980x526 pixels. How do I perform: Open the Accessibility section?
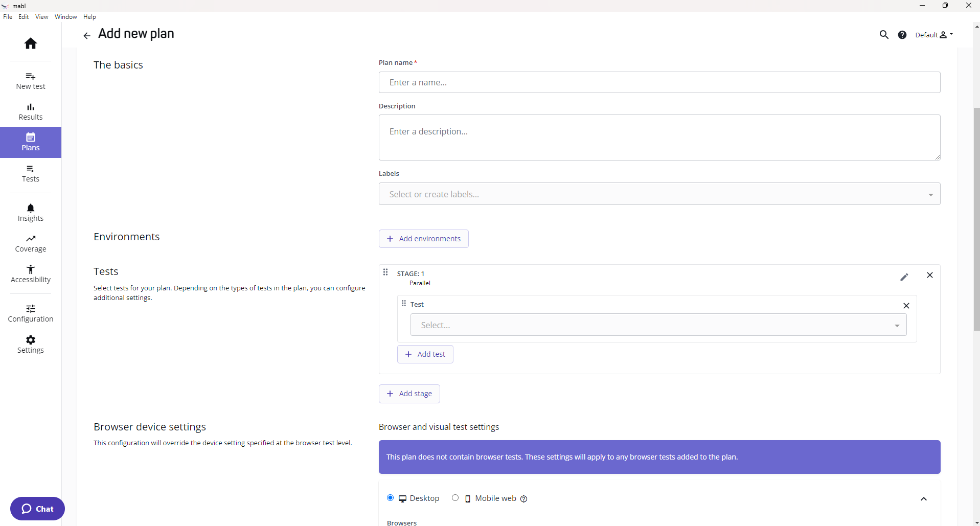pos(30,273)
